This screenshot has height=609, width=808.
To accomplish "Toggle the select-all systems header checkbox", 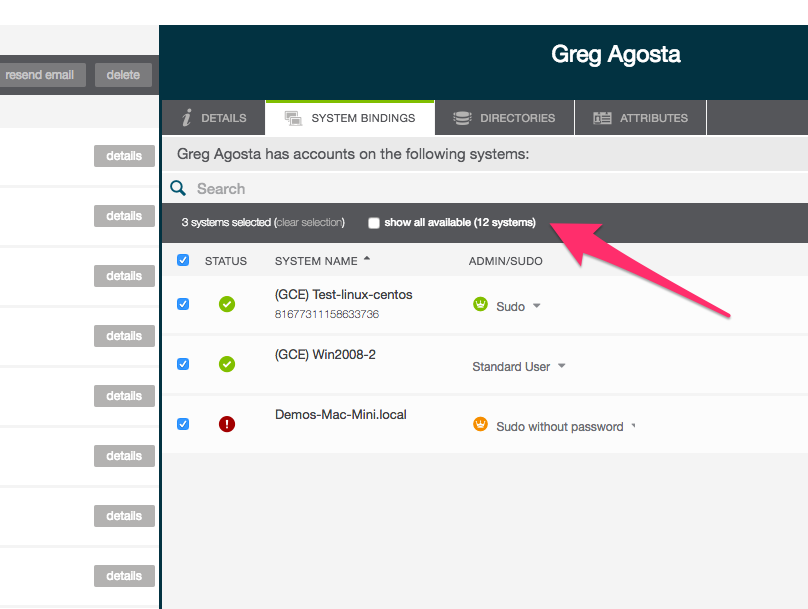I will [183, 260].
